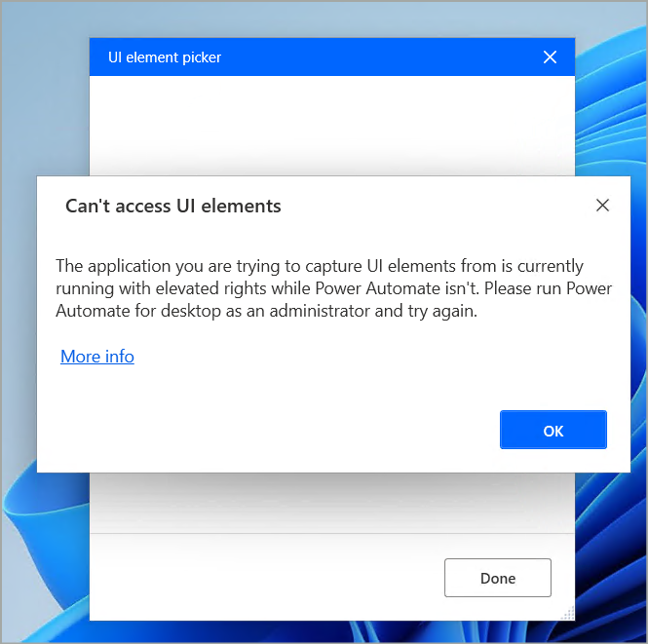Click the Can't access UI elements heading
Screen dimensions: 648x644
[x=173, y=206]
